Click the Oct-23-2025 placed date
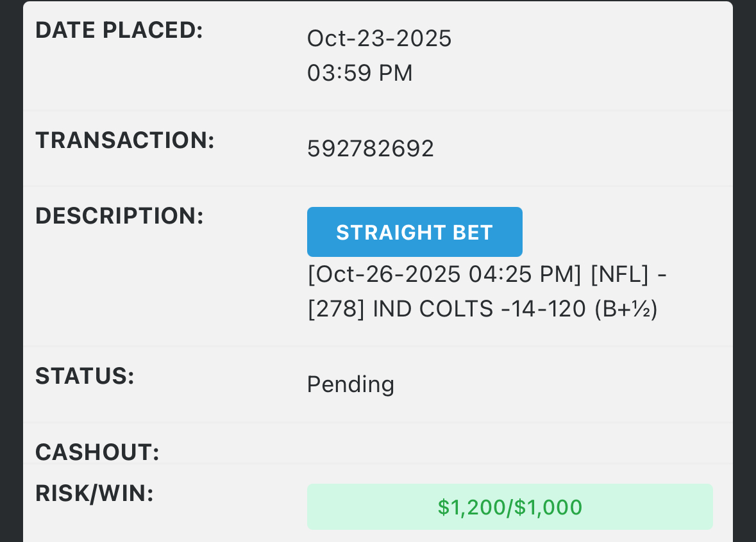This screenshot has height=542, width=756. (379, 38)
